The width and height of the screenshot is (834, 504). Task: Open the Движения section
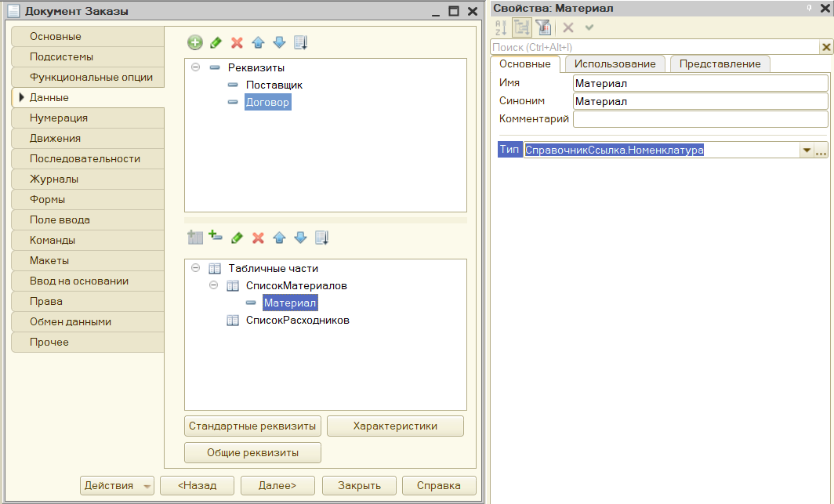tap(88, 139)
